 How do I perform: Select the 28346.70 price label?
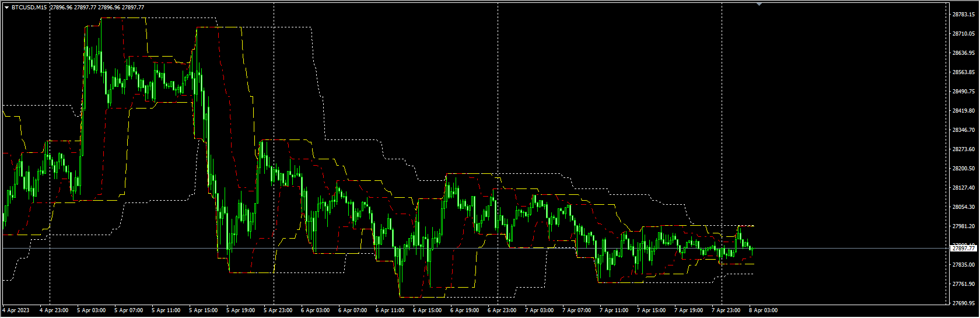(963, 130)
